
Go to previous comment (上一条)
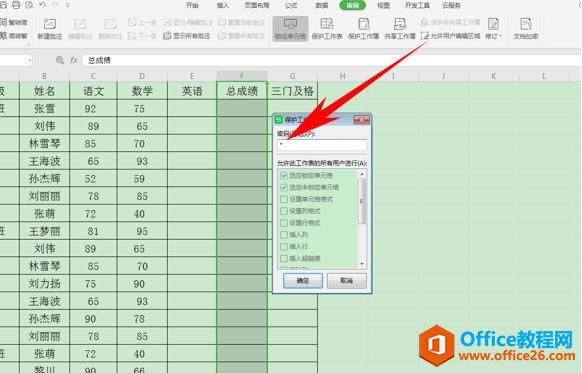coord(142,22)
